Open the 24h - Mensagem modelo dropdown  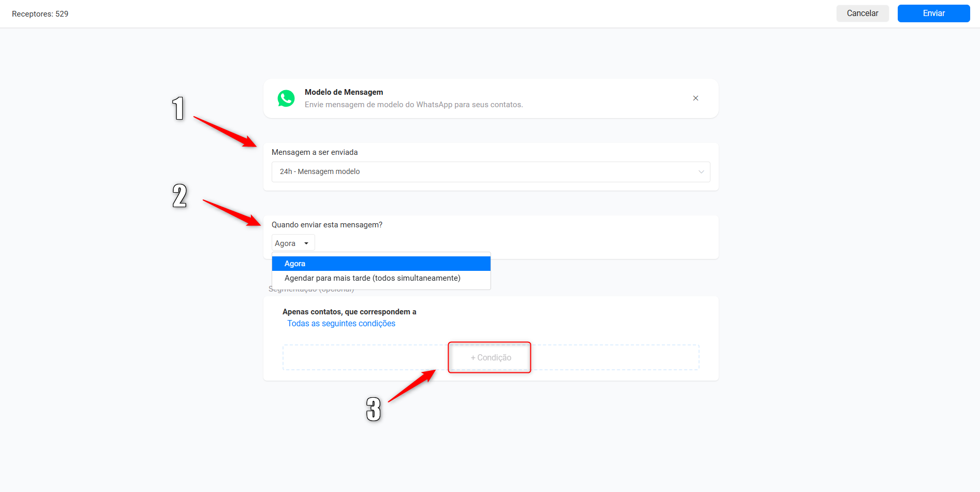491,172
